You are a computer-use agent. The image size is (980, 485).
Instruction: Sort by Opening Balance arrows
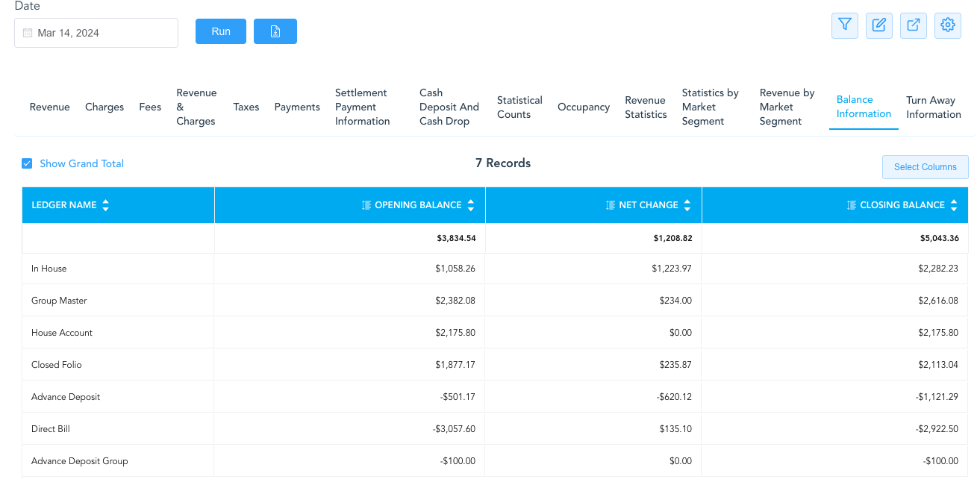[x=470, y=205]
